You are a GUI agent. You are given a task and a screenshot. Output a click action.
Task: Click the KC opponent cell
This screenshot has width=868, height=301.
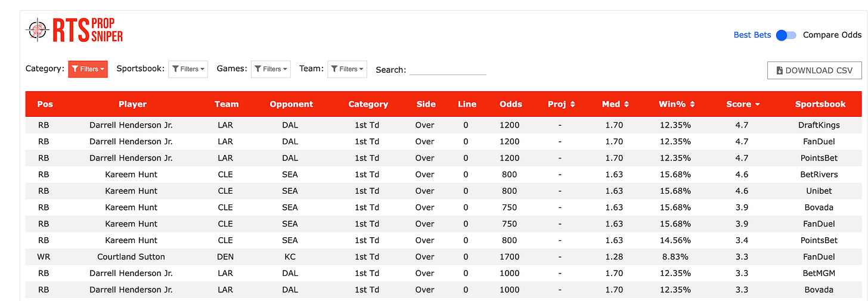[290, 257]
